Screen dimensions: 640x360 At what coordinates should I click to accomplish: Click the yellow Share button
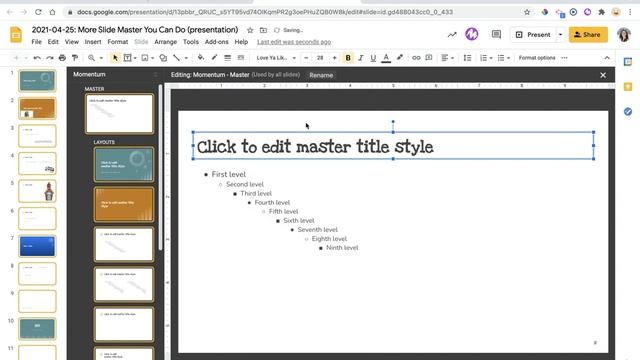pos(588,35)
